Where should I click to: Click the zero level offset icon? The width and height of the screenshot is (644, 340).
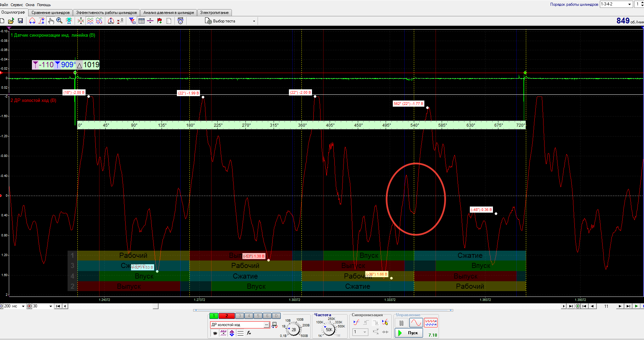(x=120, y=21)
